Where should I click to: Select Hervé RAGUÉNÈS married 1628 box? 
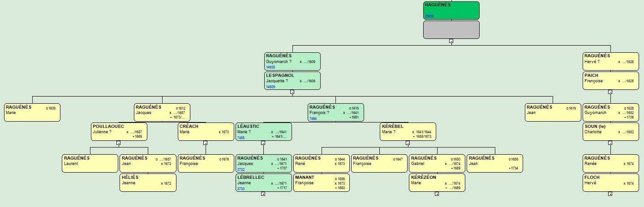[610, 61]
